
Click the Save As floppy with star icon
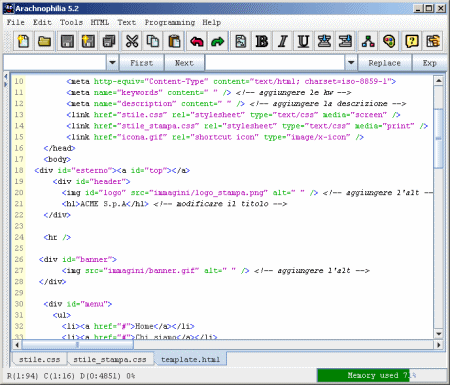(x=88, y=41)
